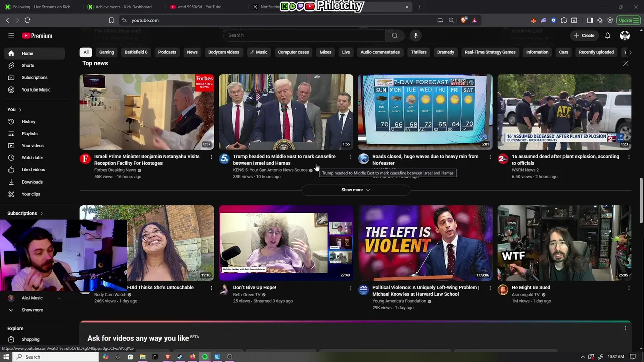Image resolution: width=644 pixels, height=362 pixels.
Task: Click the YouTube Premium logo
Action: (x=37, y=36)
